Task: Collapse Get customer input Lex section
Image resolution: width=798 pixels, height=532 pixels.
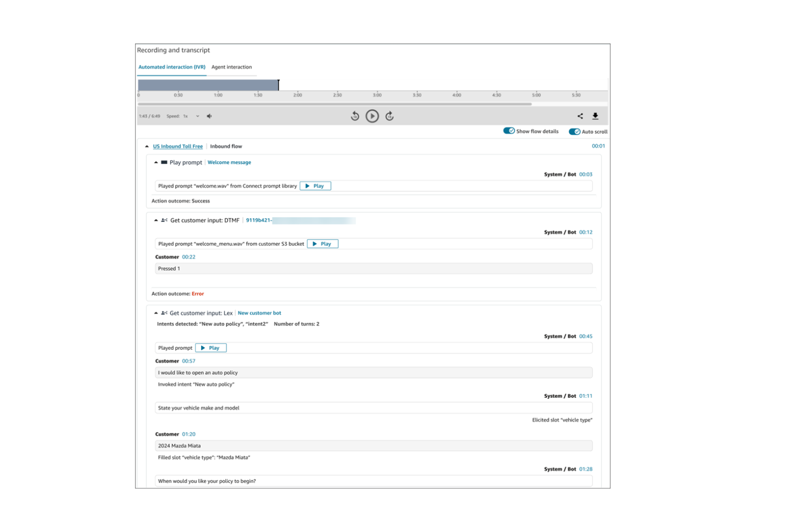Action: [156, 313]
